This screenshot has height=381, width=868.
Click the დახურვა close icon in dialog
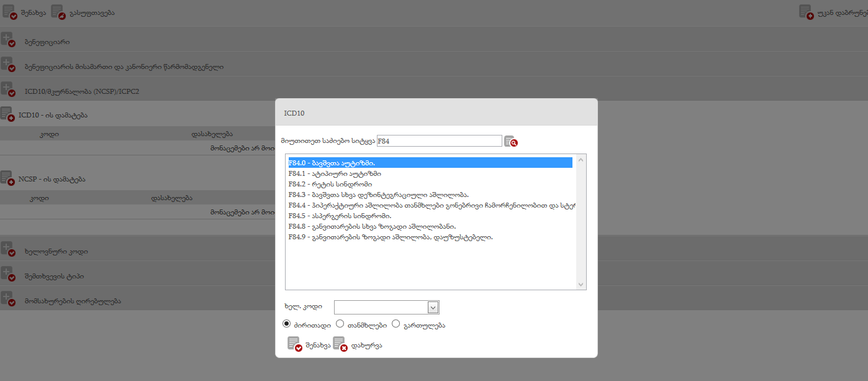(340, 344)
